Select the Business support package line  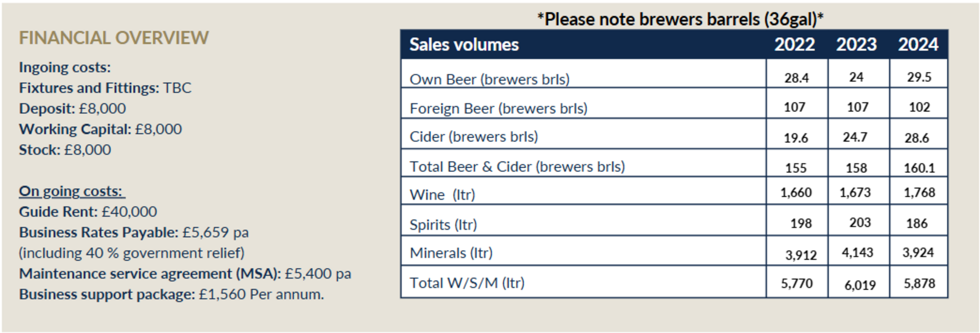tap(171, 295)
